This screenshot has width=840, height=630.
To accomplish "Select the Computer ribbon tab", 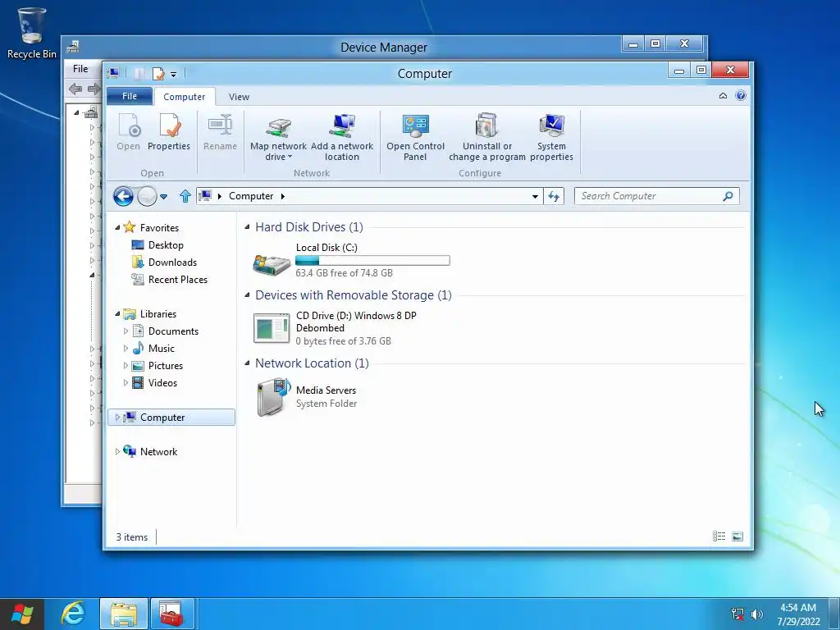I will [185, 97].
